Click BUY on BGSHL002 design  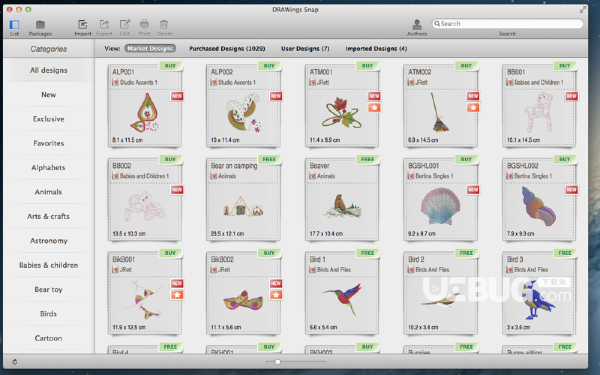(565, 159)
